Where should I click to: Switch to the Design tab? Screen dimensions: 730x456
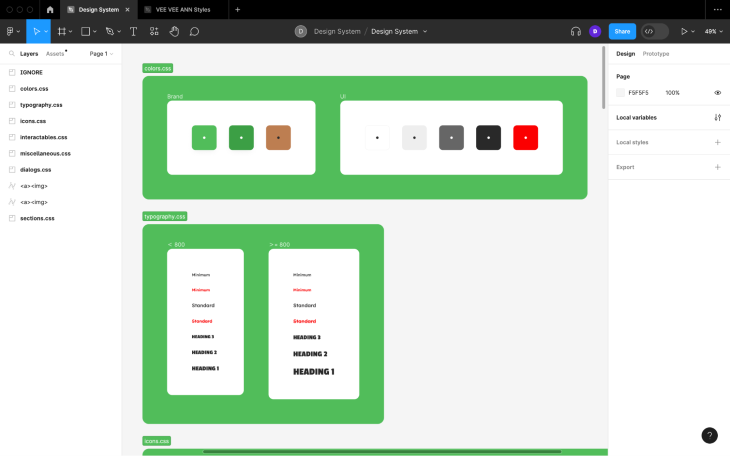pyautogui.click(x=625, y=54)
